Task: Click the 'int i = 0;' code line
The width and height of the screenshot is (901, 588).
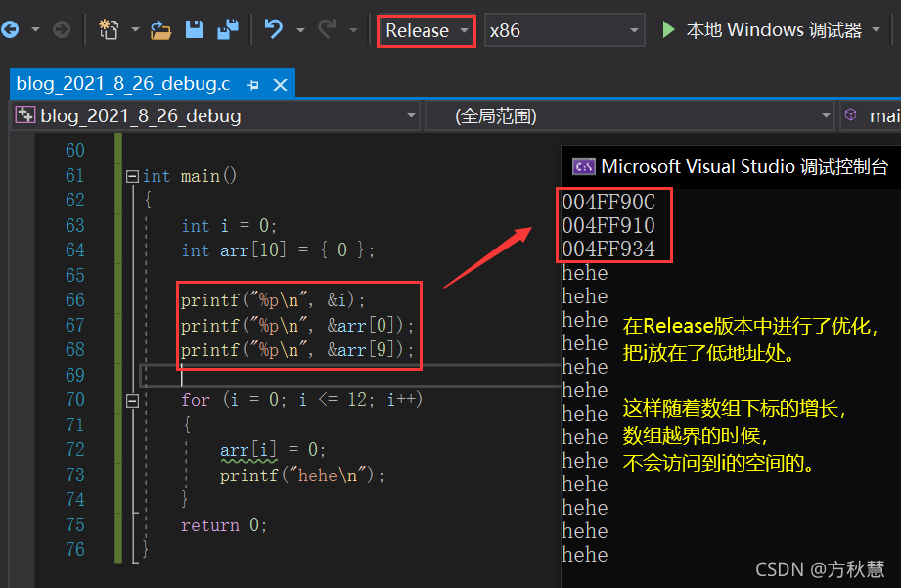Action: pyautogui.click(x=229, y=225)
